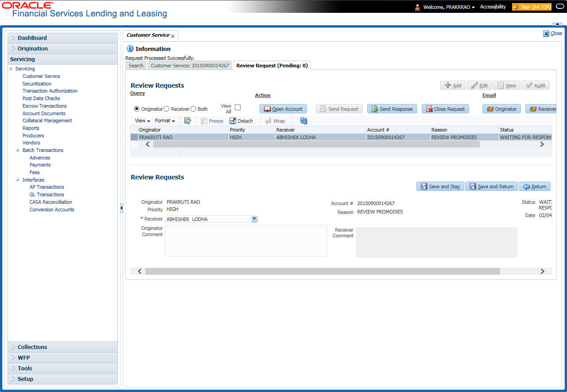
Task: Click Save and Return
Action: coord(491,186)
